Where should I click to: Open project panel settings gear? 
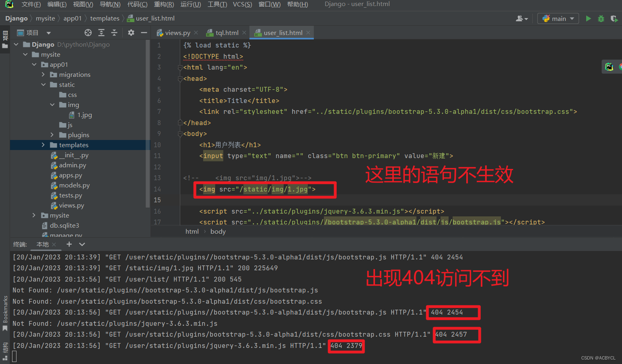[131, 33]
